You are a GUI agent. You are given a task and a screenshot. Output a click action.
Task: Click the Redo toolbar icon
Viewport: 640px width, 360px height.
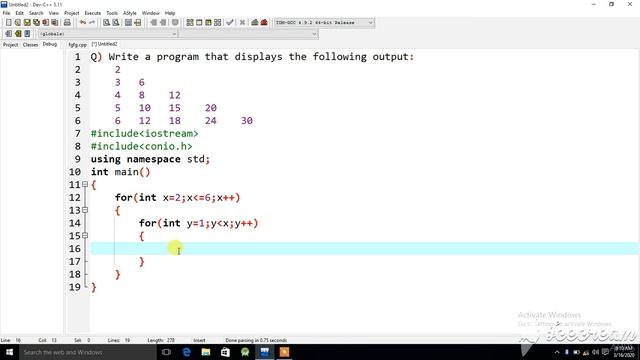pos(92,22)
